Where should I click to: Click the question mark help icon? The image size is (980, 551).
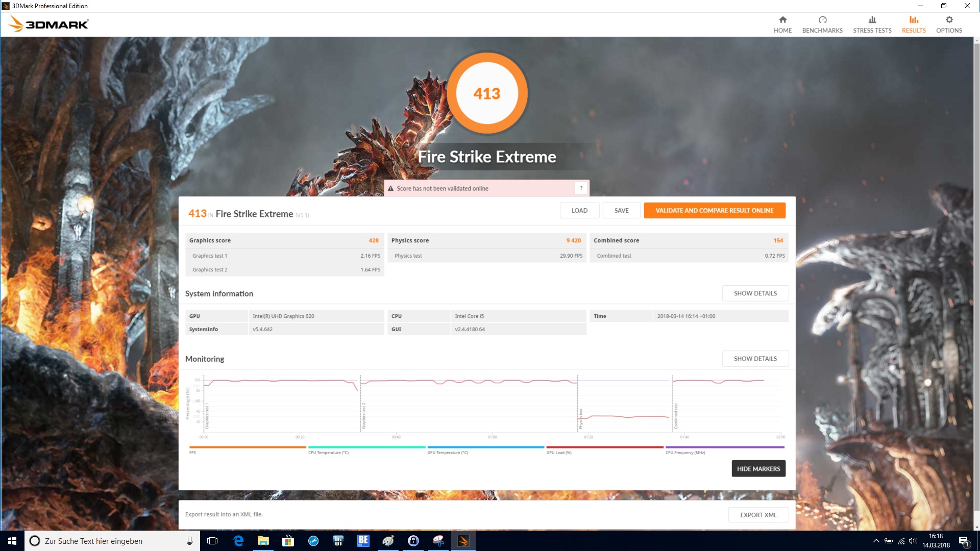click(x=581, y=188)
